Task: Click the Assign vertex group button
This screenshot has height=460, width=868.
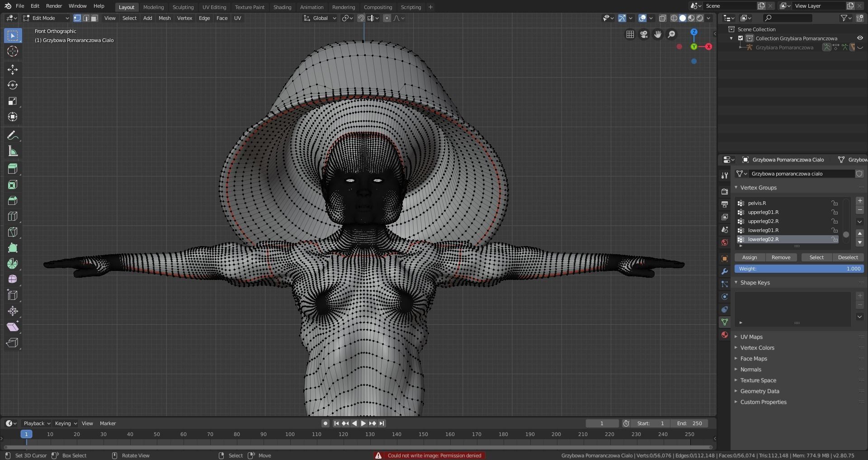Action: [x=750, y=257]
